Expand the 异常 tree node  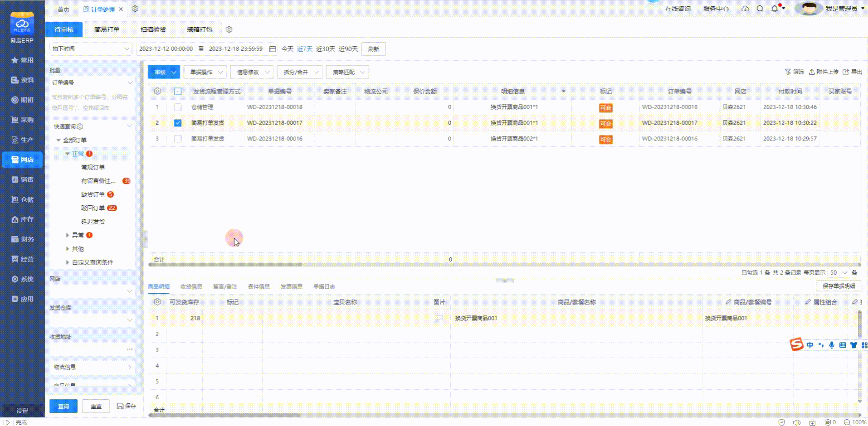(68, 235)
